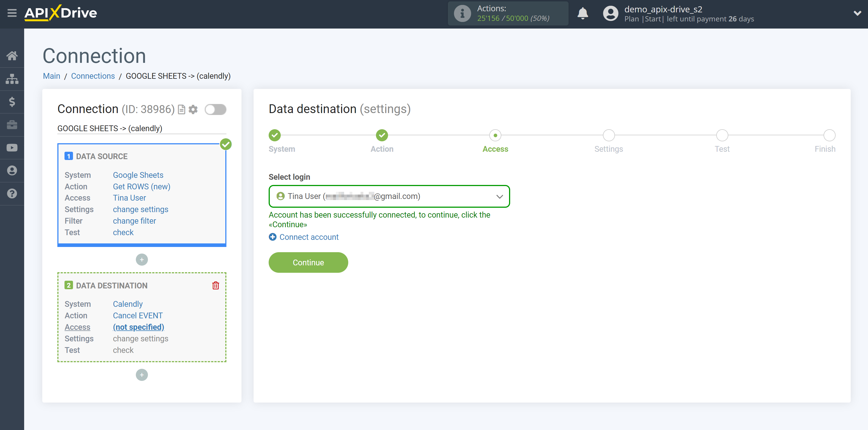Click the delete DATA DESTINATION trash icon
This screenshot has height=430, width=868.
pyautogui.click(x=215, y=286)
